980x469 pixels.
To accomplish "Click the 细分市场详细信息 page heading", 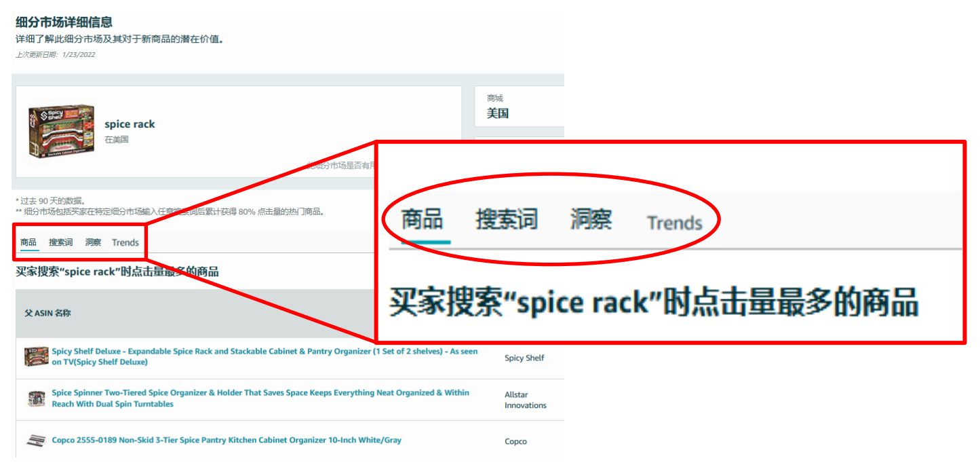I will point(64,22).
